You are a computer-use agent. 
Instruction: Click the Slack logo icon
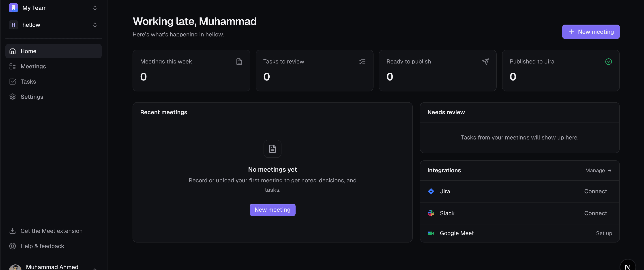pyautogui.click(x=431, y=213)
